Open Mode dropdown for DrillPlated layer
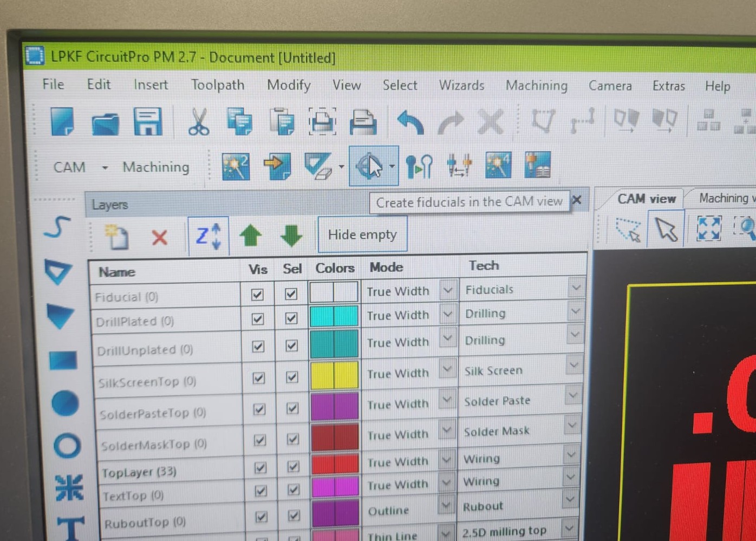The height and width of the screenshot is (541, 756). [447, 314]
